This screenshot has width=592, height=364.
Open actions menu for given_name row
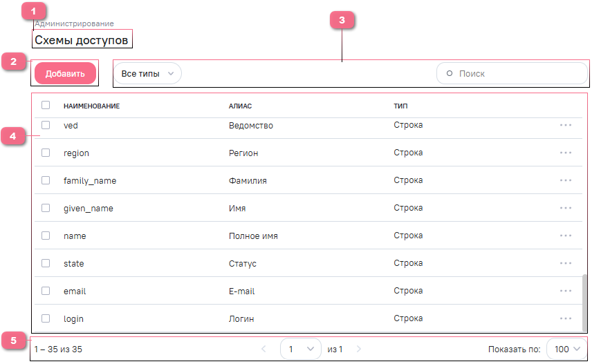point(566,208)
